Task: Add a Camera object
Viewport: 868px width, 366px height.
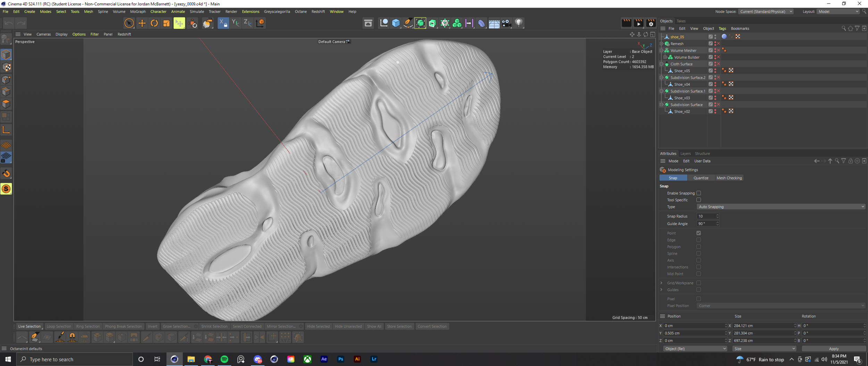Action: coord(507,23)
